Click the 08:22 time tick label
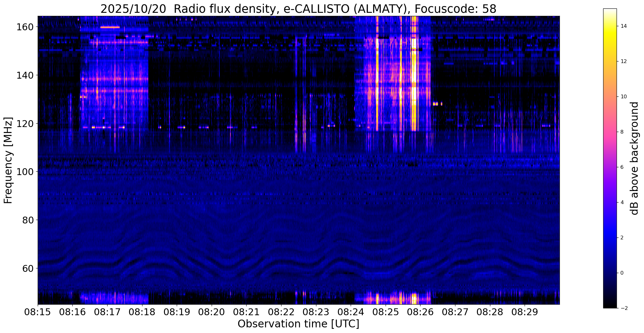 [x=281, y=312]
